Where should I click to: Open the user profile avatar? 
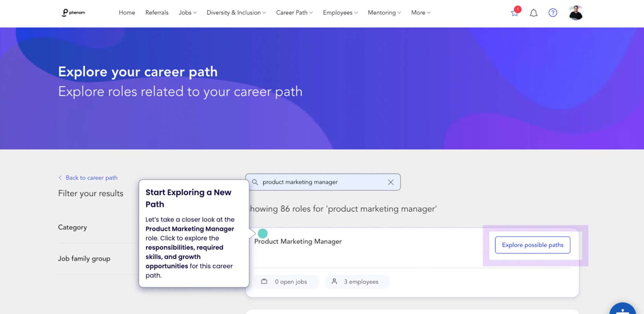point(576,13)
